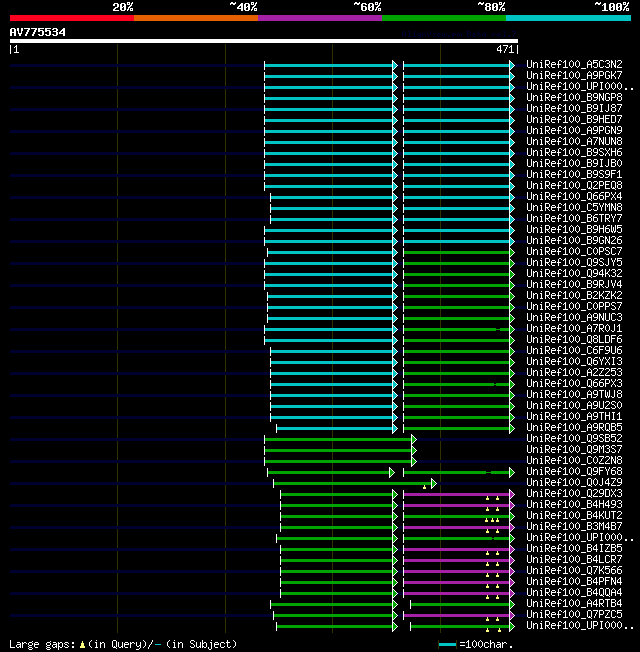The image size is (640, 652).
Task: Open hit UniRef100_B4H493
Action: pos(574,504)
